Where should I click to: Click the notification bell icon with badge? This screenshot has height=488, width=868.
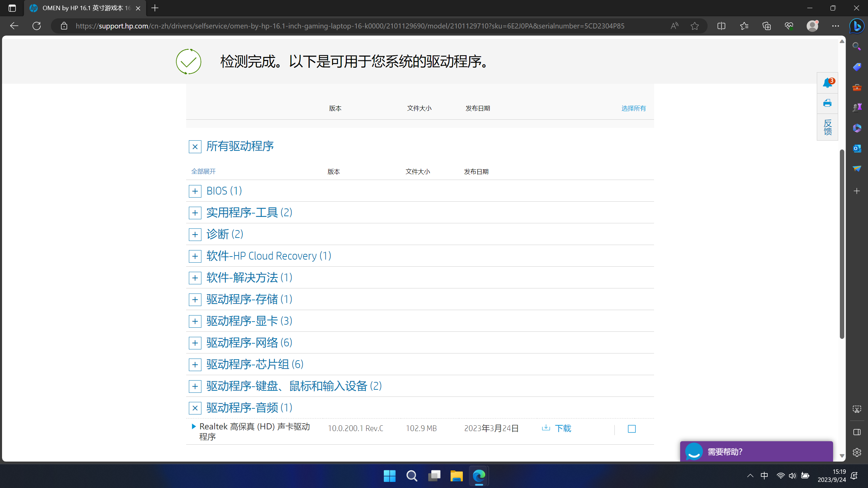point(827,83)
